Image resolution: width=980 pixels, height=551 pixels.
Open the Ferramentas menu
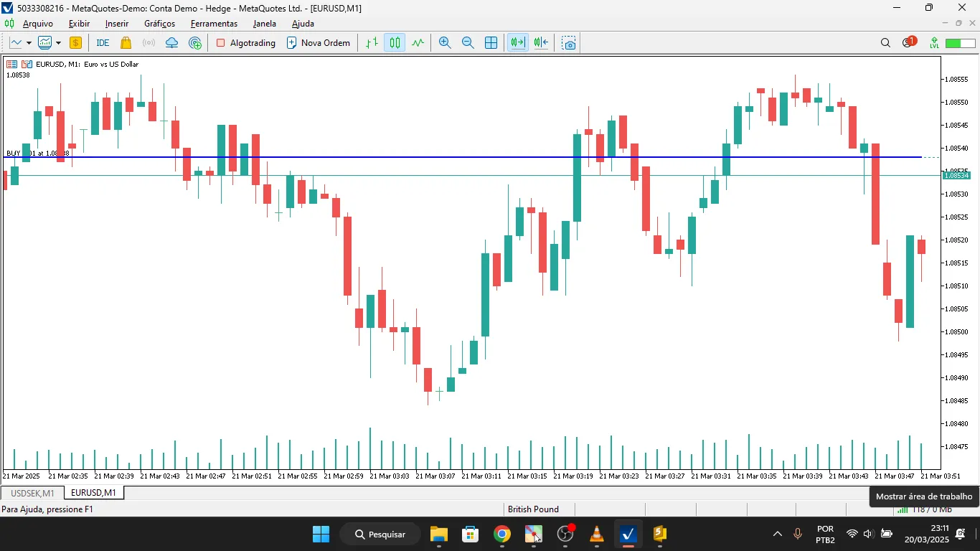(214, 24)
